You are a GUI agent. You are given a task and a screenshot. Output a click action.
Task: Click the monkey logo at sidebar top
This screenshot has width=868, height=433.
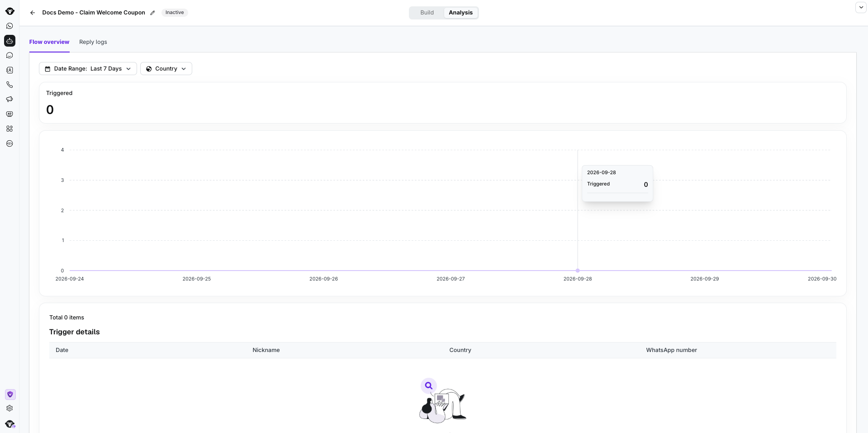(9, 11)
